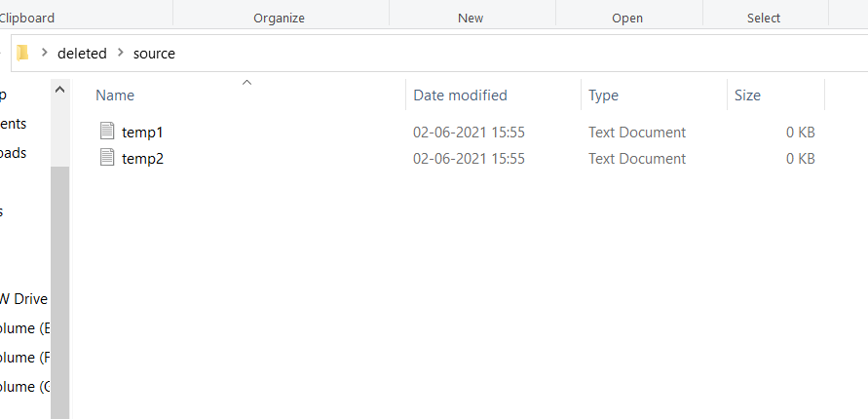The width and height of the screenshot is (868, 419).
Task: Expand the chevron before 'deleted' in the path
Action: (x=45, y=54)
